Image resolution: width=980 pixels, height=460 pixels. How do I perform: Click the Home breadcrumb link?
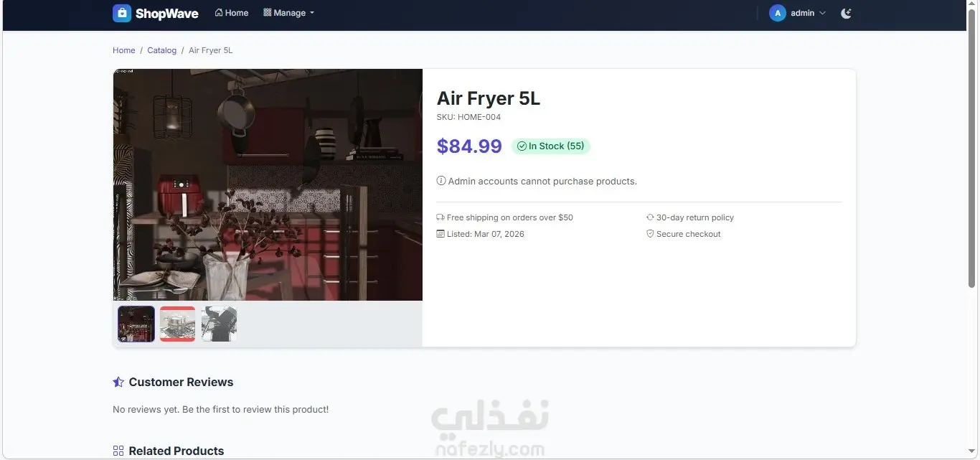click(x=123, y=50)
